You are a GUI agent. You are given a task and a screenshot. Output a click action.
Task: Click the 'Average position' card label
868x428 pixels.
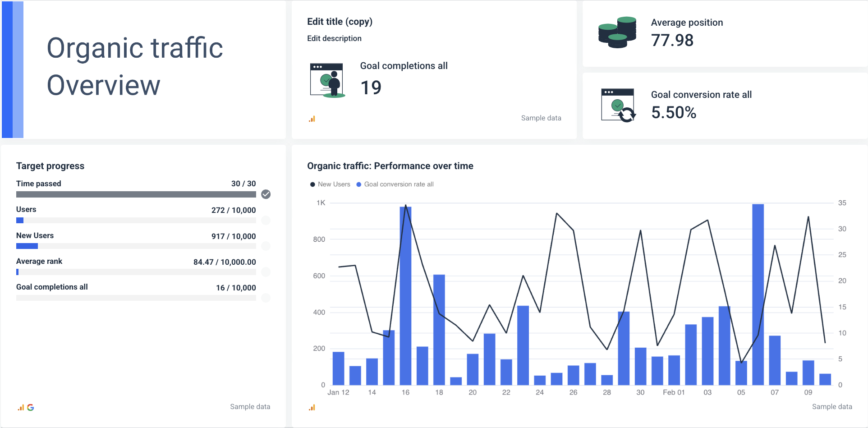687,23
